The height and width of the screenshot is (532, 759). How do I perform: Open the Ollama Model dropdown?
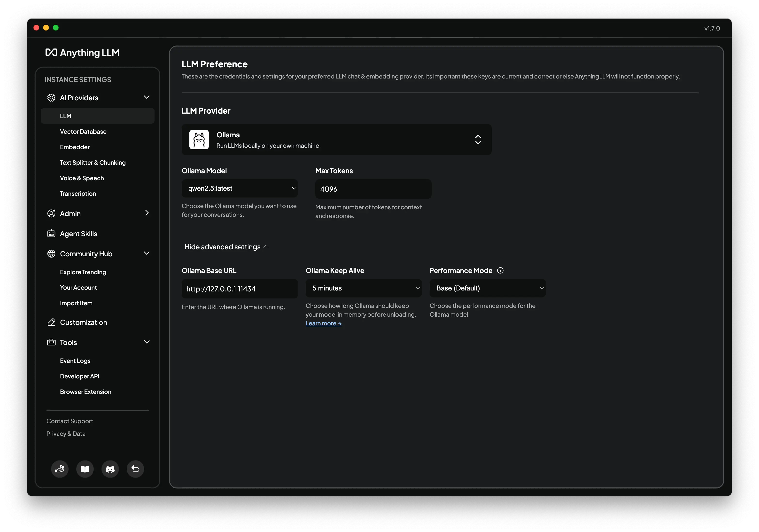(240, 188)
